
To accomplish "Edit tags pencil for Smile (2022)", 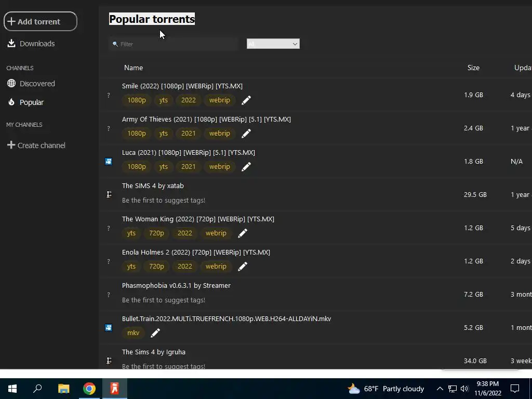I will pyautogui.click(x=246, y=100).
